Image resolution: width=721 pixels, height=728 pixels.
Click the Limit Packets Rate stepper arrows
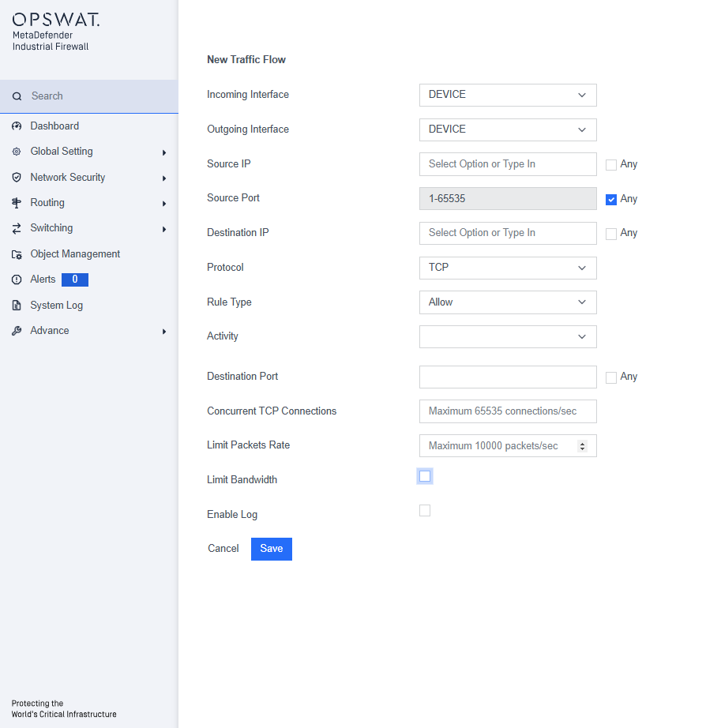pos(582,446)
